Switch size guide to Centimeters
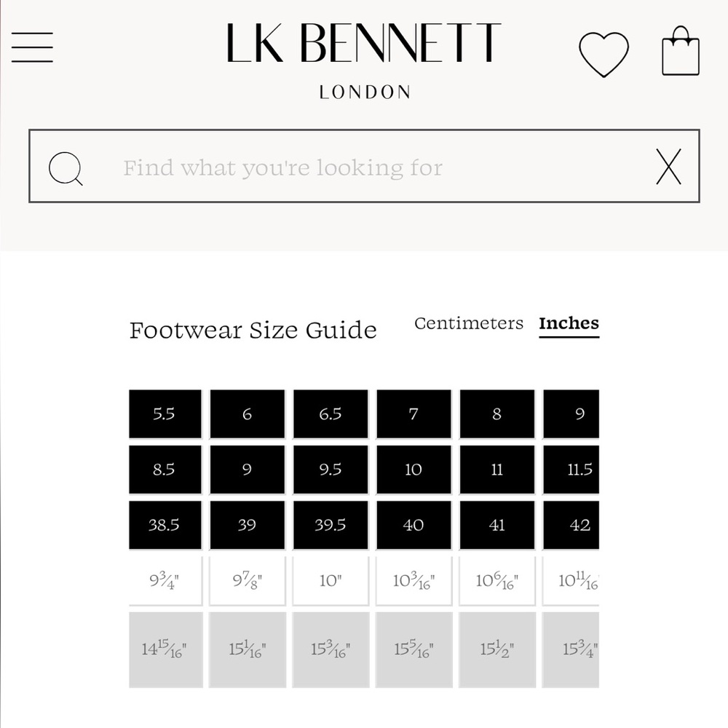 tap(468, 323)
